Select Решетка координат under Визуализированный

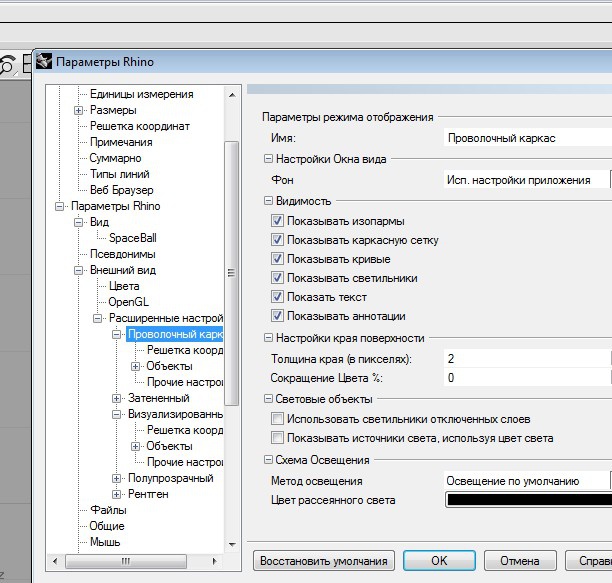click(185, 430)
